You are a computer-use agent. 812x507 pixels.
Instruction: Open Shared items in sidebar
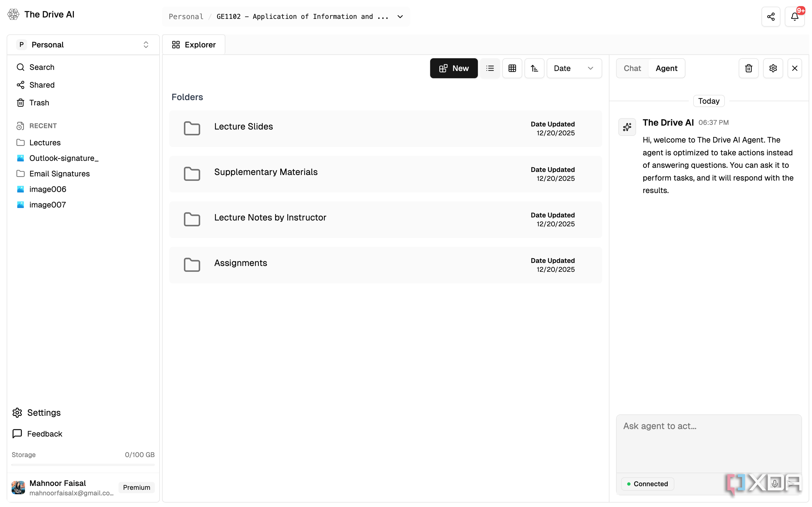35,85
